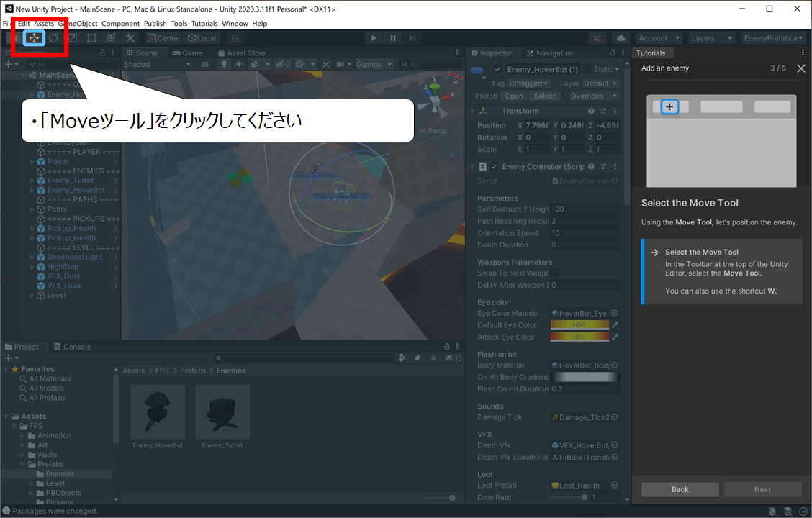
Task: Open the Component menu
Action: pyautogui.click(x=121, y=23)
